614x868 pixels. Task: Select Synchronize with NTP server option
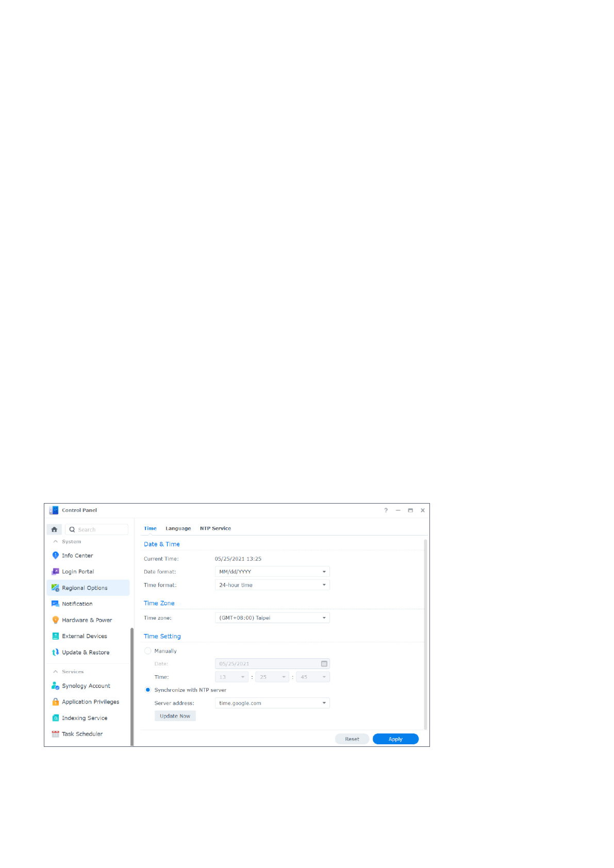(x=148, y=690)
